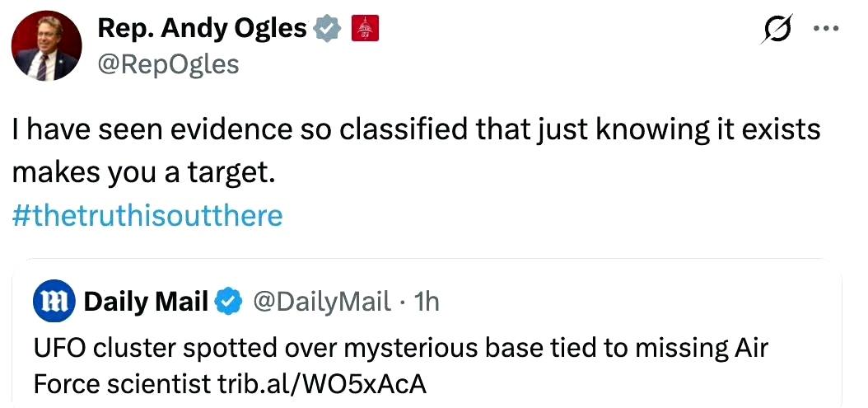Click Daily Mail's blue verified checkmark

coord(226,302)
